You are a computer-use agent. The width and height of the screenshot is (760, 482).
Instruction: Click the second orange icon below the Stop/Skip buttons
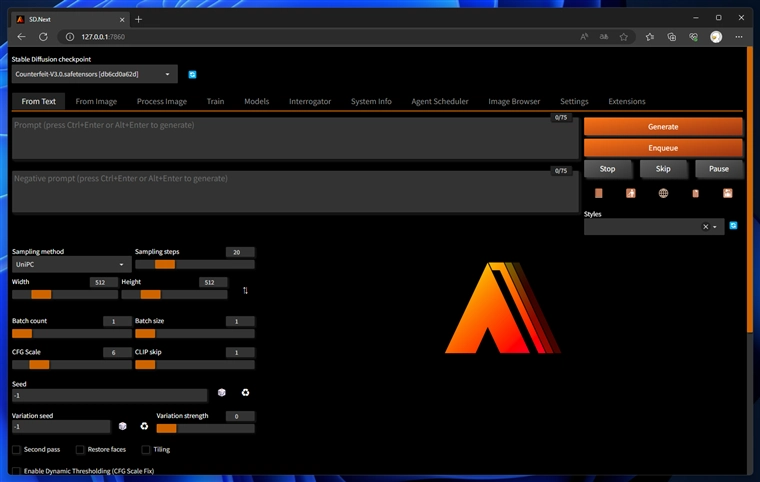pos(631,193)
